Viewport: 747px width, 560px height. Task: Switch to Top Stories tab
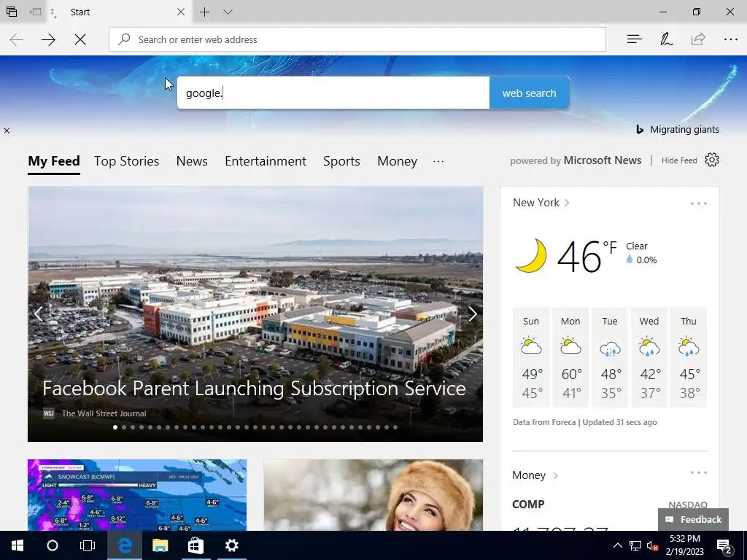click(126, 161)
